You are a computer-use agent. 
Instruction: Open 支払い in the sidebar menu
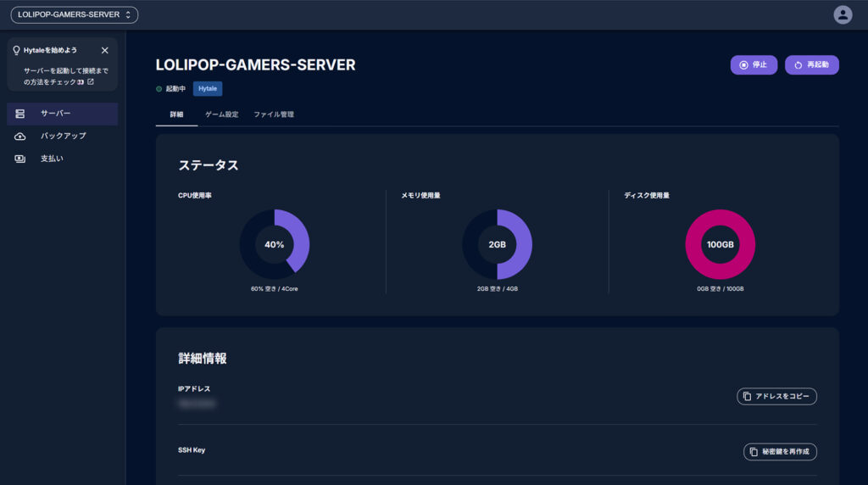click(x=52, y=159)
